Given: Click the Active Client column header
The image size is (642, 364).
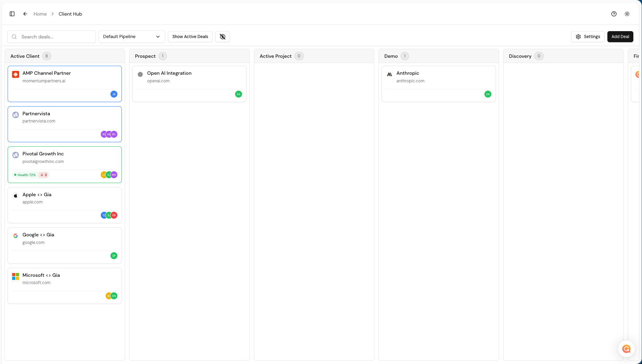Looking at the screenshot, I should coord(25,56).
